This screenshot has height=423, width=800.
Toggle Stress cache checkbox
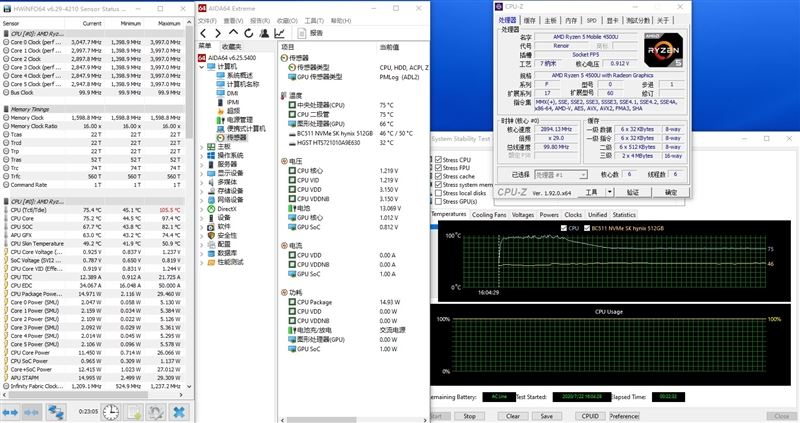(x=438, y=176)
